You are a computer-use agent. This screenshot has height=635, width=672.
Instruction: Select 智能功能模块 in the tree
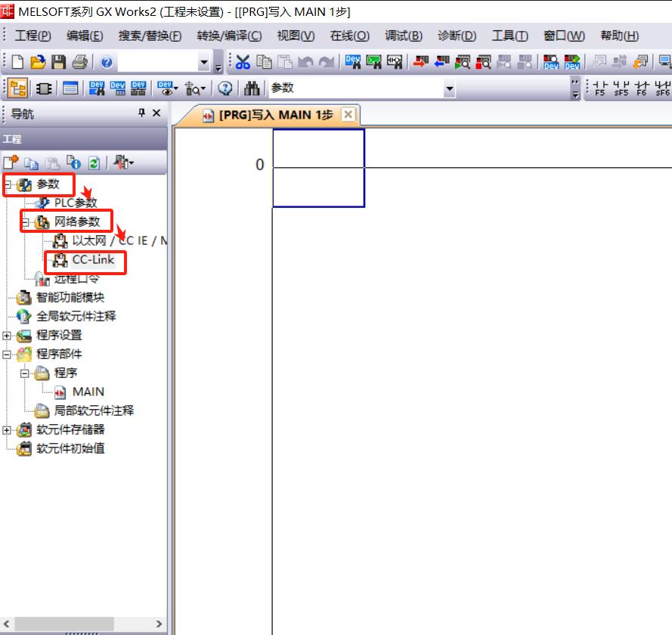[x=70, y=297]
